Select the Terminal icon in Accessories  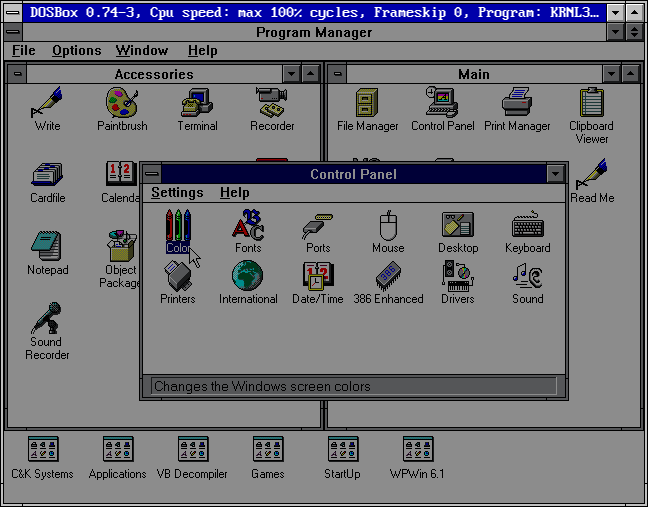point(197,109)
